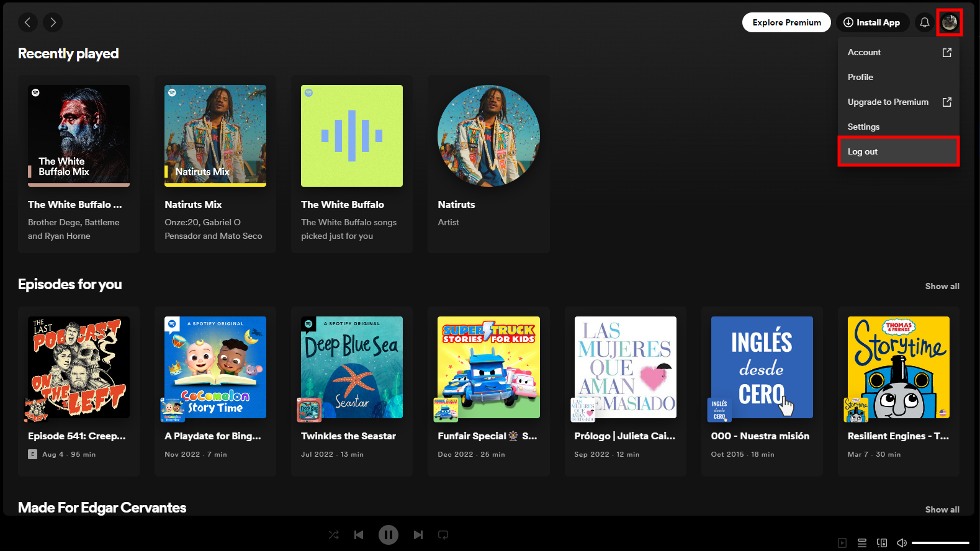Skip to the next track
980x551 pixels.
tap(418, 535)
